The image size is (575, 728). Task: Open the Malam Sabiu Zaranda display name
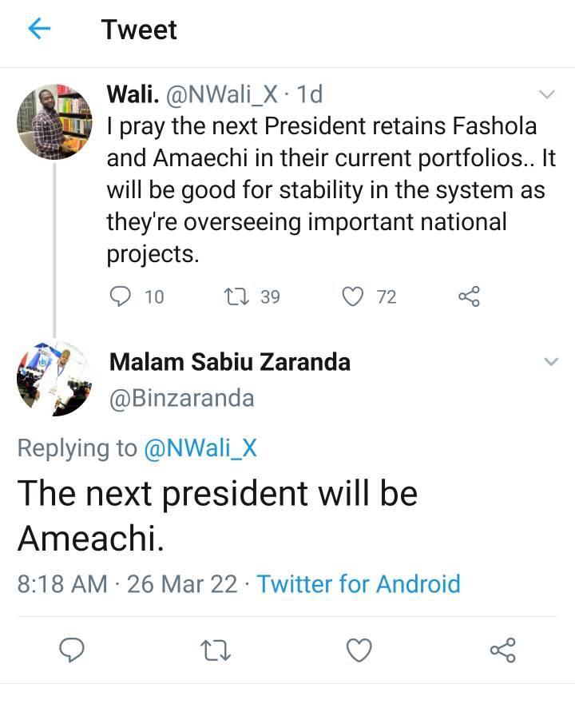coord(229,362)
